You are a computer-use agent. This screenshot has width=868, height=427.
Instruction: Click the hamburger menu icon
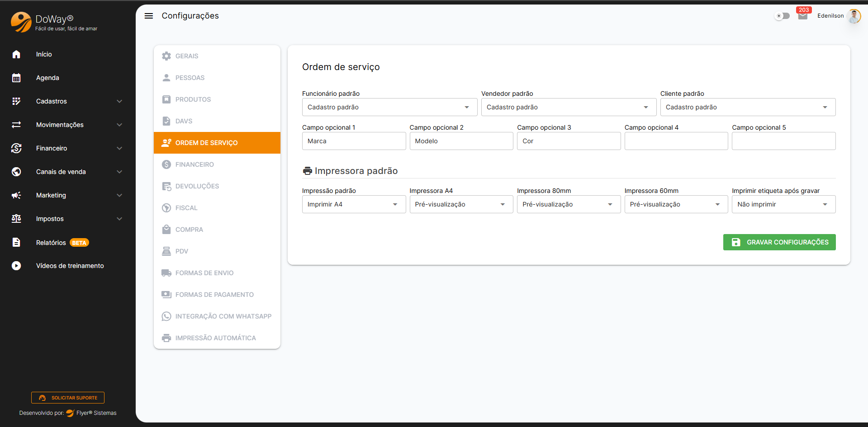tap(148, 16)
